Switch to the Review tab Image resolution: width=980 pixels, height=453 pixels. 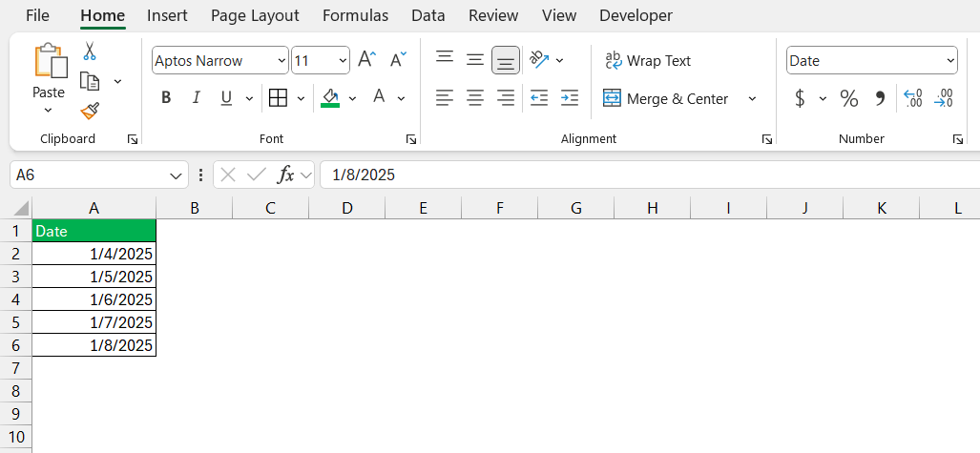click(x=493, y=15)
